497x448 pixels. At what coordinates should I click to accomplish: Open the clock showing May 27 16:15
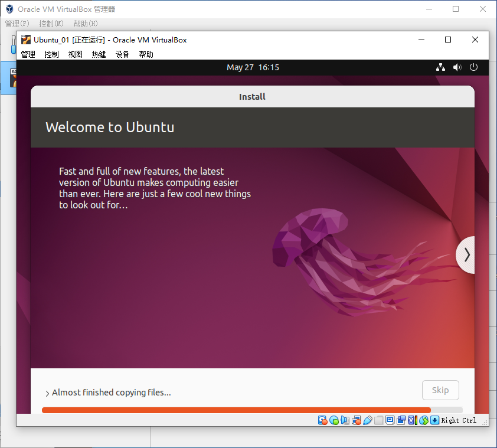pyautogui.click(x=253, y=67)
